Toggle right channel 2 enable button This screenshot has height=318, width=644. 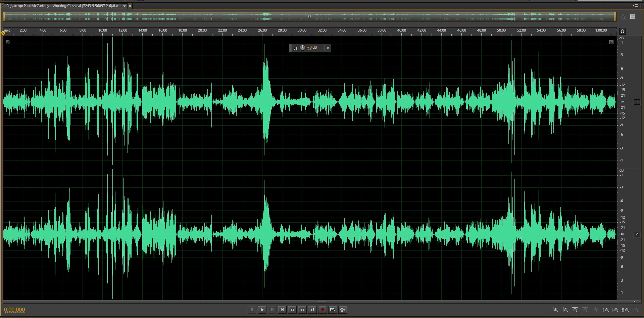coord(637,234)
